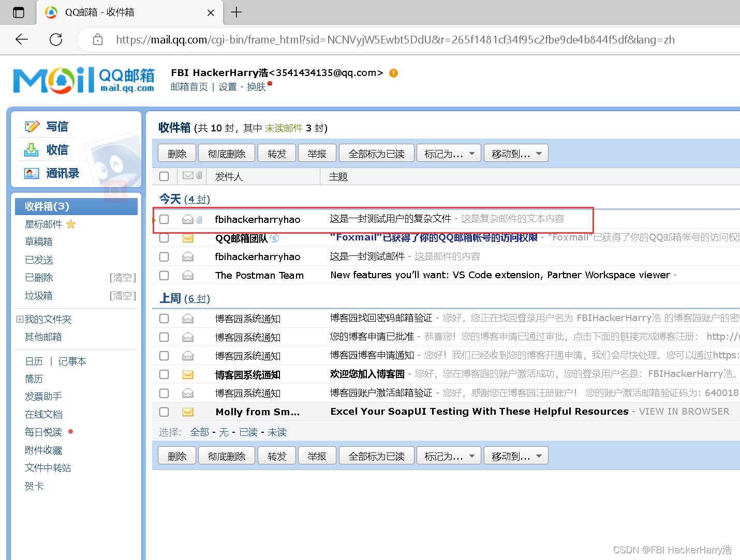This screenshot has height=560, width=740.
Task: Click top 彻底删除 button
Action: pyautogui.click(x=227, y=153)
